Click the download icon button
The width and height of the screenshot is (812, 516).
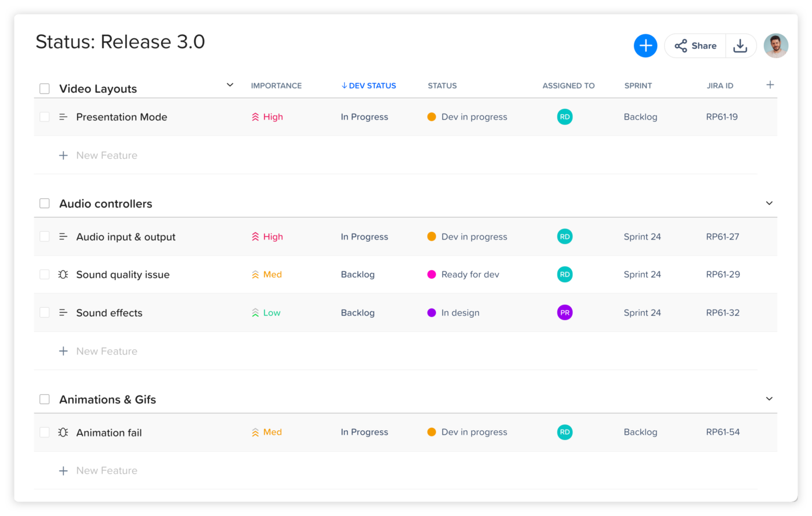click(x=740, y=46)
